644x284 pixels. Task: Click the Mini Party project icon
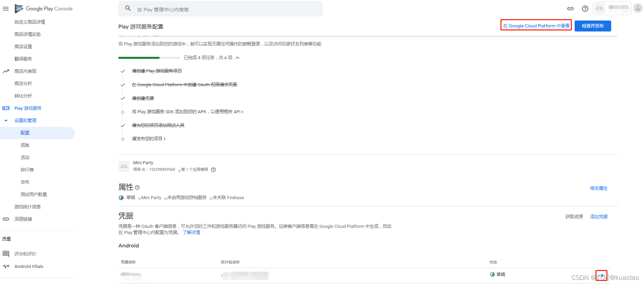(124, 166)
